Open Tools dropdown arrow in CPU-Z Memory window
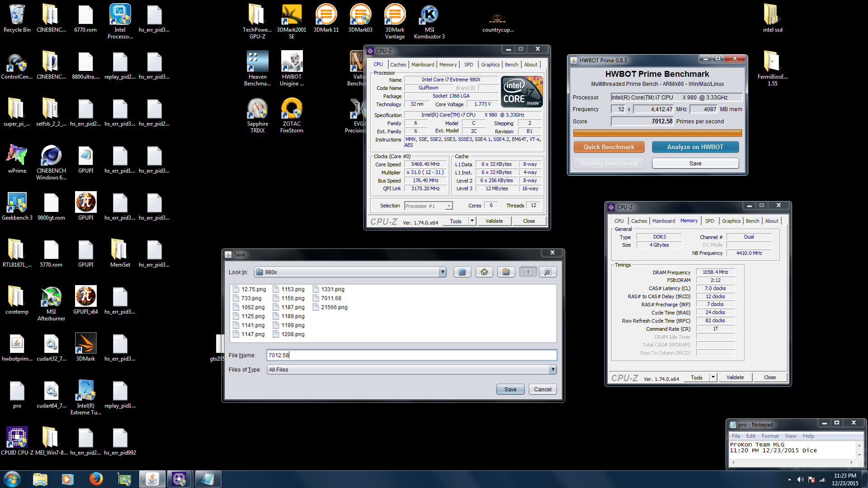Image resolution: width=868 pixels, height=488 pixels. click(x=713, y=377)
